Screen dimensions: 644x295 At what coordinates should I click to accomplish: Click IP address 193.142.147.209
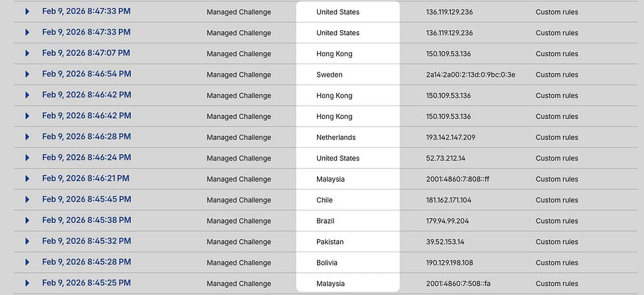(450, 137)
